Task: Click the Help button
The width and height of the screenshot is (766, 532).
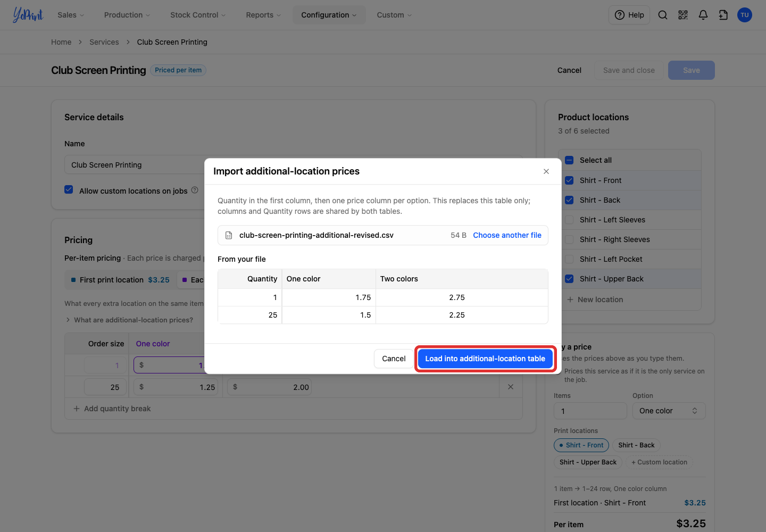Action: tap(629, 15)
